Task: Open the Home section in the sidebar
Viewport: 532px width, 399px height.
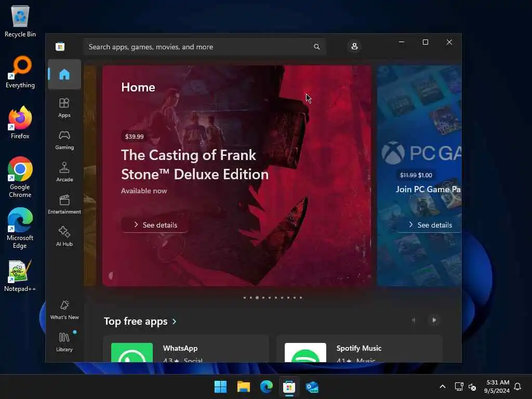Action: 64,74
